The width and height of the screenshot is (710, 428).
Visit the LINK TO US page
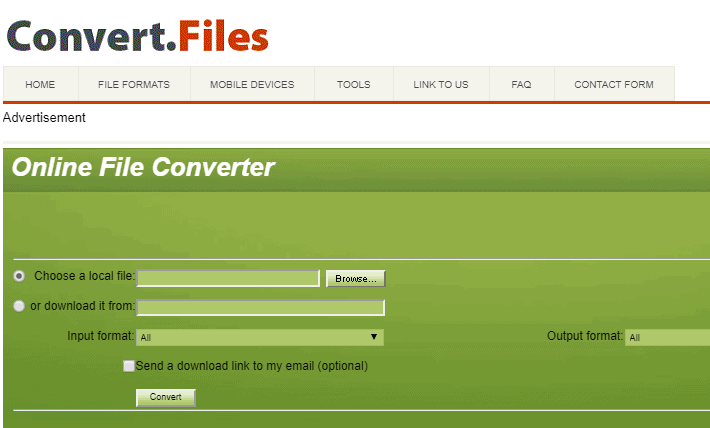click(441, 84)
